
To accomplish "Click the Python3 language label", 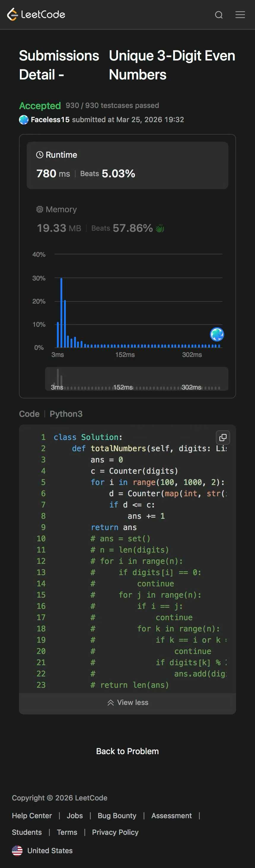I will [66, 414].
